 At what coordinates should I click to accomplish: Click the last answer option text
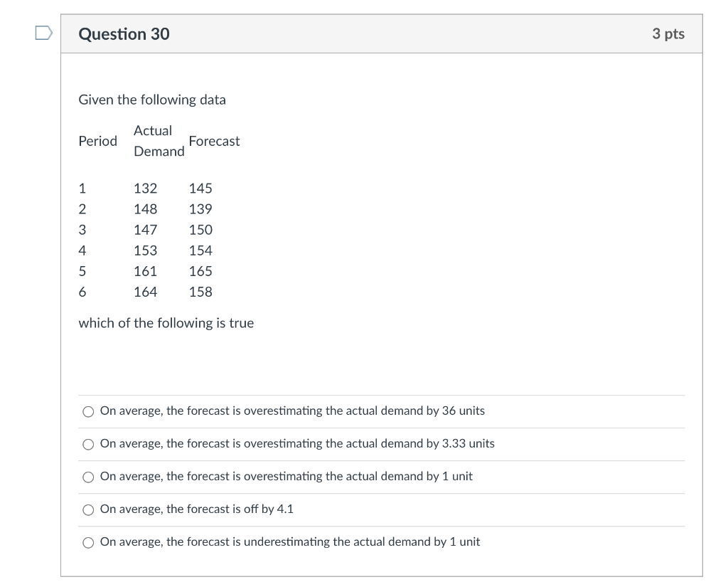[x=291, y=541]
